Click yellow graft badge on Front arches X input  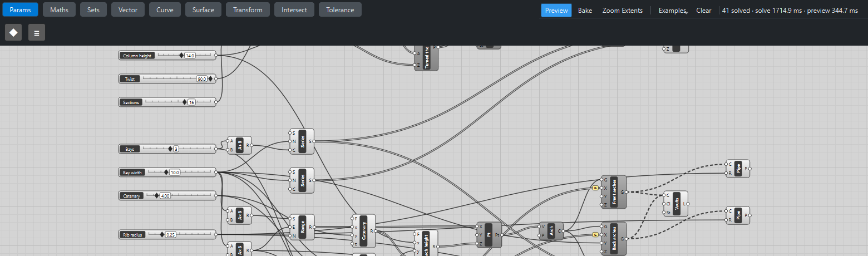pos(595,188)
